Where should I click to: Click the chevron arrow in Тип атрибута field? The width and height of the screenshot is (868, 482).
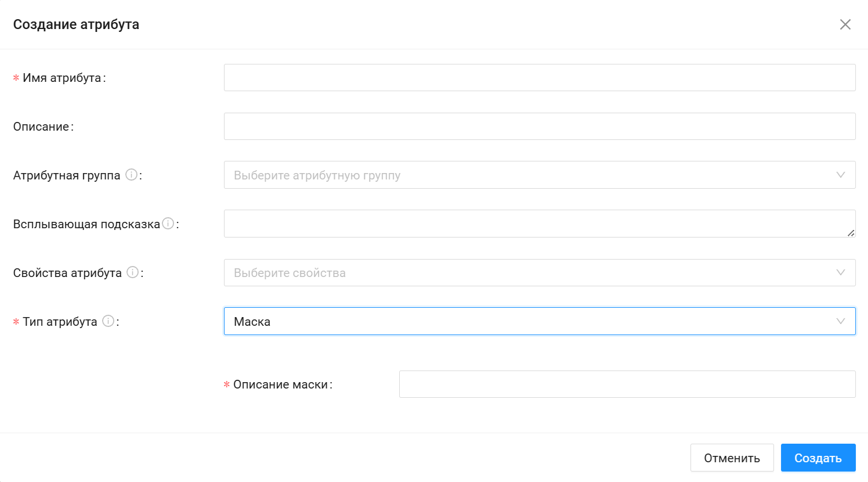coord(840,321)
